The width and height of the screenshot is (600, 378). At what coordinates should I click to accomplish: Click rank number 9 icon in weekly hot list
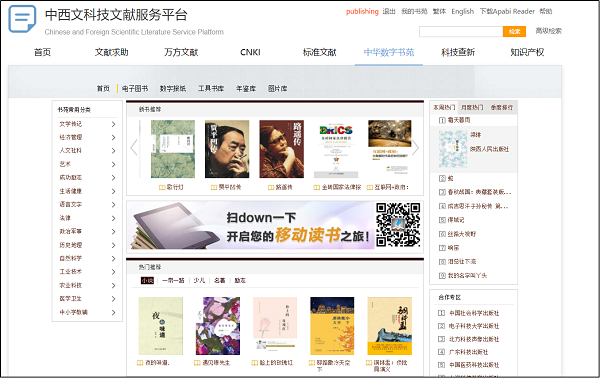(442, 275)
